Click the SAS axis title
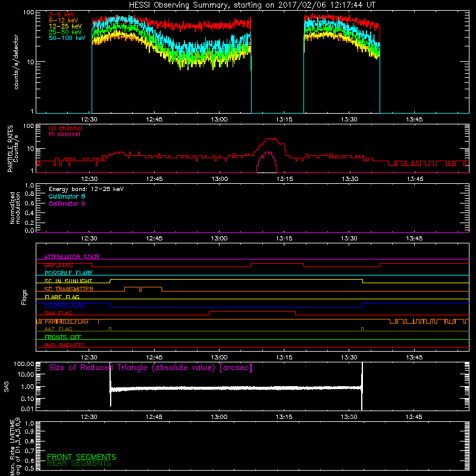Viewport: 476px width, 476px height. click(x=6, y=387)
